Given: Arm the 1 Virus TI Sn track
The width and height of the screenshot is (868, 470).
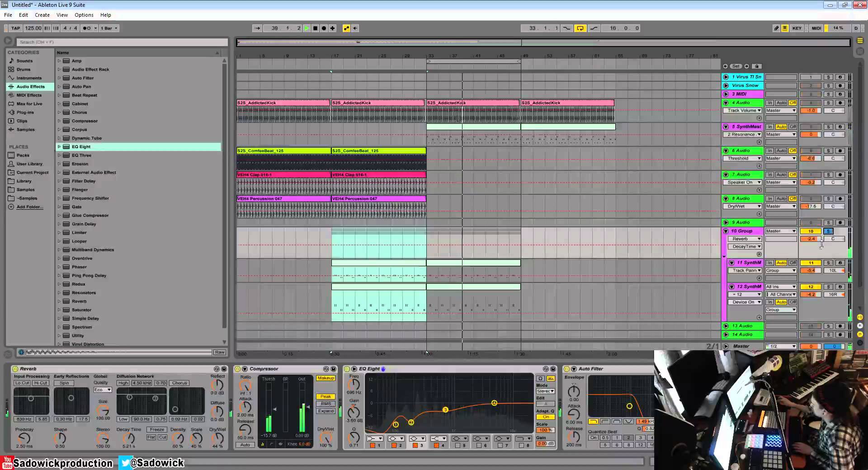Looking at the screenshot, I should tap(840, 77).
